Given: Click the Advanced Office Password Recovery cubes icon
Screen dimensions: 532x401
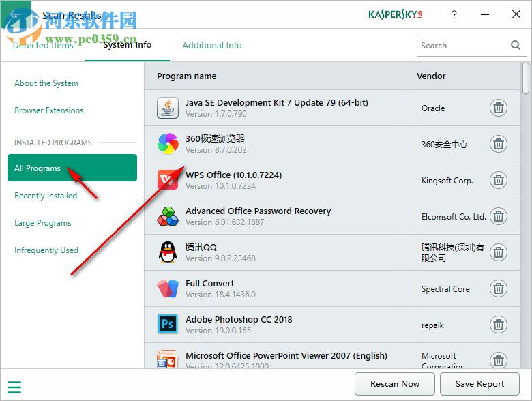Looking at the screenshot, I should (168, 216).
